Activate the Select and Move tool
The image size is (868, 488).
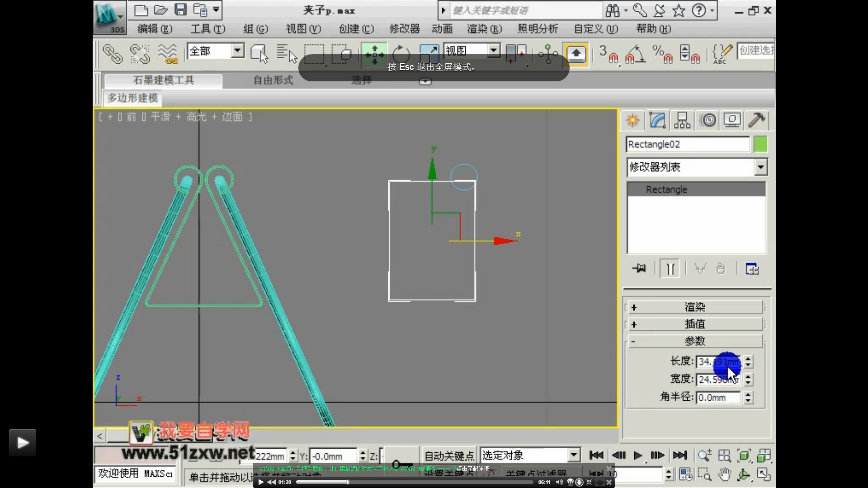tap(374, 54)
